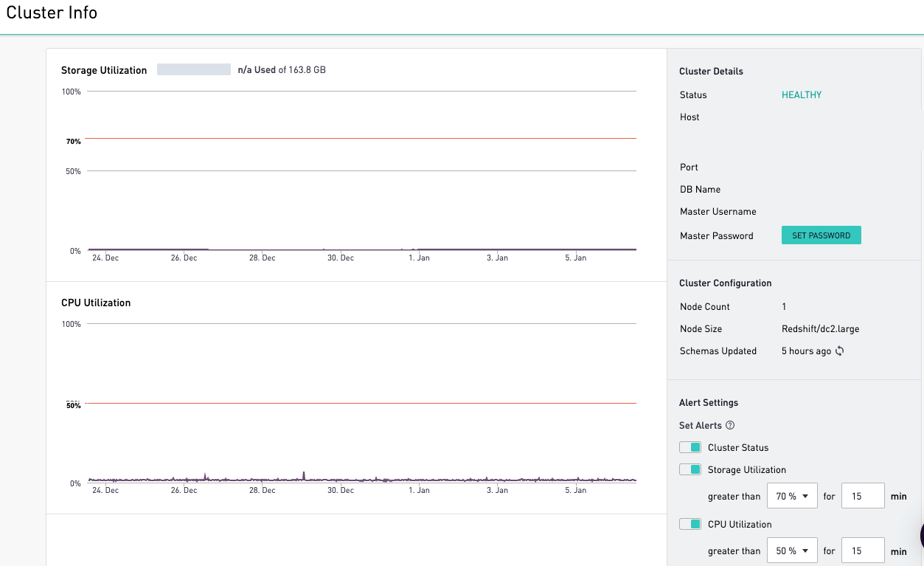Click the 70% storage threshold line

pyautogui.click(x=361, y=138)
